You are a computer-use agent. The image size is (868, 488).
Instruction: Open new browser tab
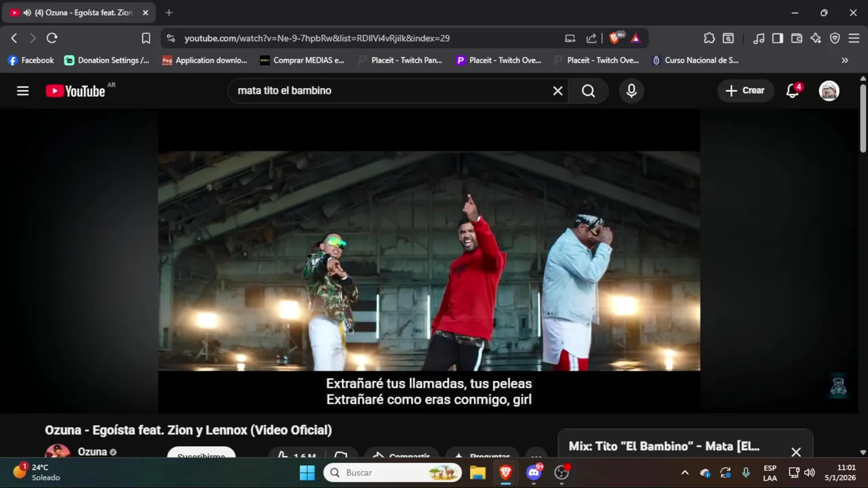(169, 12)
